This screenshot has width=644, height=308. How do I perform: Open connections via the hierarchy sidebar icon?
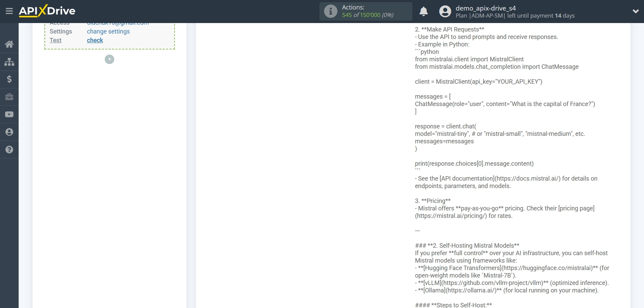(x=9, y=62)
